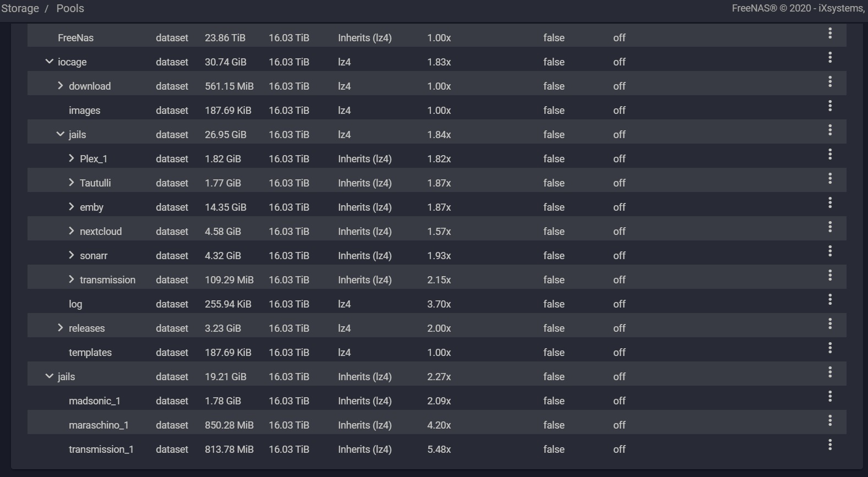Expand the download dataset

61,86
